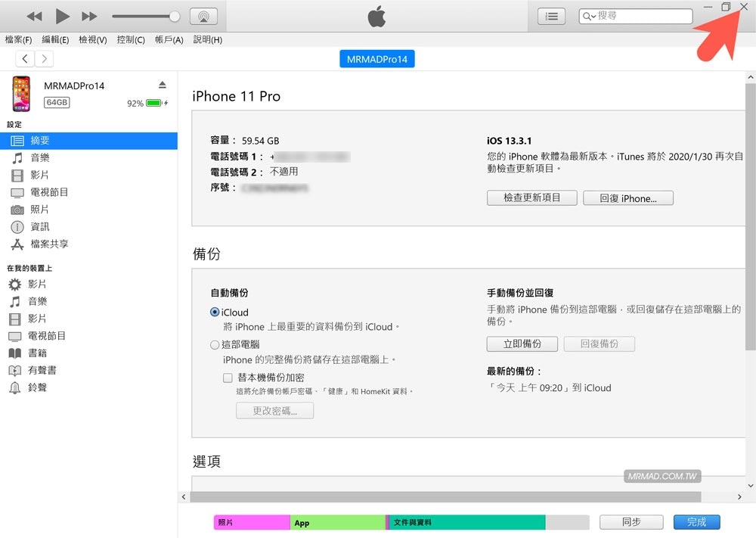
Task: Click the search field
Action: [636, 16]
